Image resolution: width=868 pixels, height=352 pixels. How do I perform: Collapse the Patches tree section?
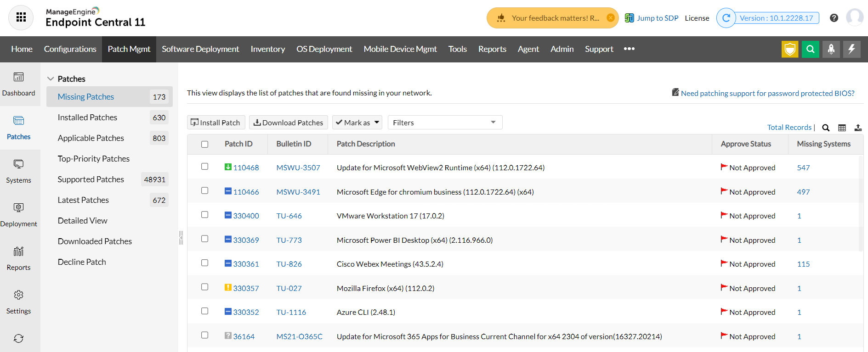(x=51, y=79)
